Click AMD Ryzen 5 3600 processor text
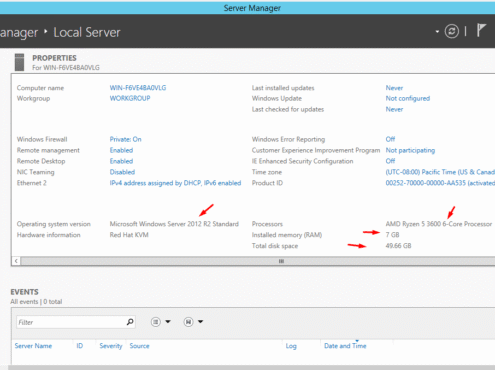495x370 pixels. tap(439, 224)
